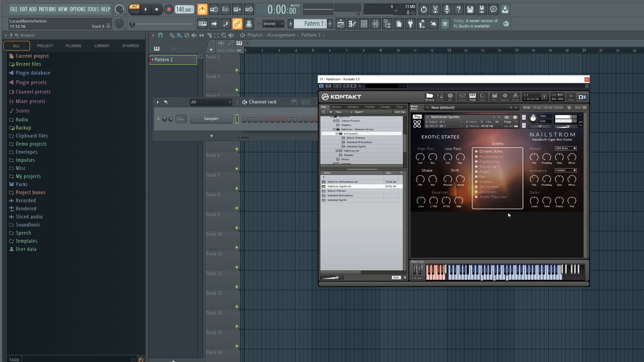Open the channel rack view icon
The height and width of the screenshot is (362, 644).
363,24
